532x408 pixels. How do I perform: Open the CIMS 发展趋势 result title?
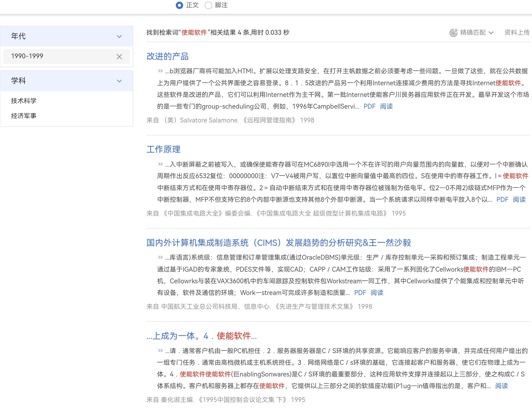[x=278, y=243]
